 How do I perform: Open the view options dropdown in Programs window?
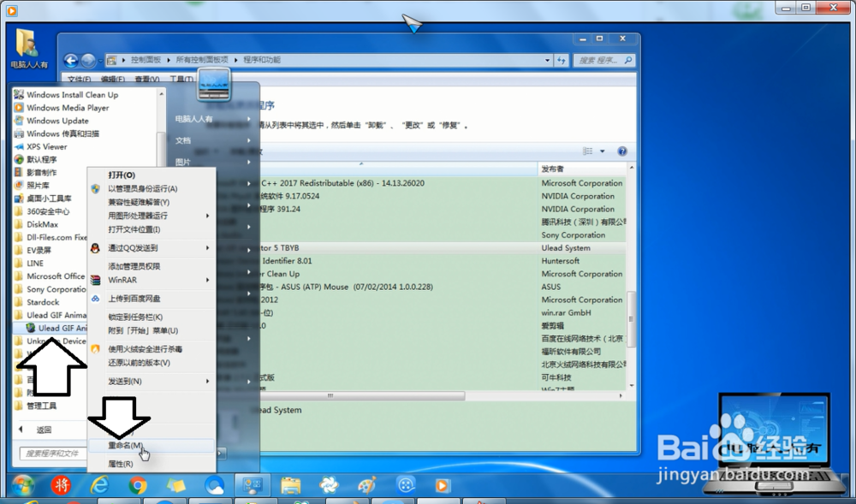pos(602,151)
